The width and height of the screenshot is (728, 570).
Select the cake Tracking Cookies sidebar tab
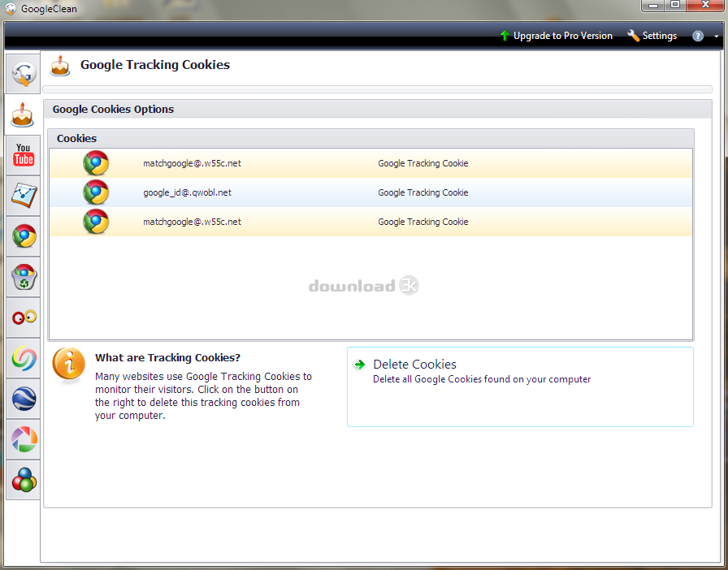pyautogui.click(x=23, y=114)
